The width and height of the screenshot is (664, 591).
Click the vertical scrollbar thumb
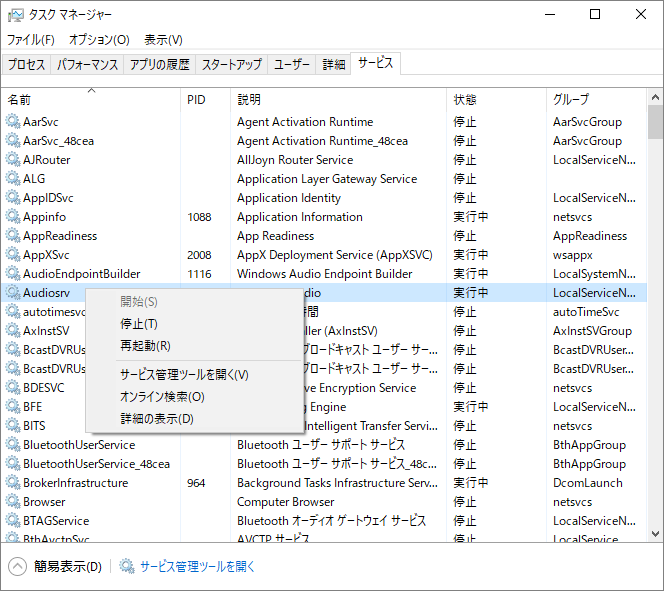click(x=655, y=122)
